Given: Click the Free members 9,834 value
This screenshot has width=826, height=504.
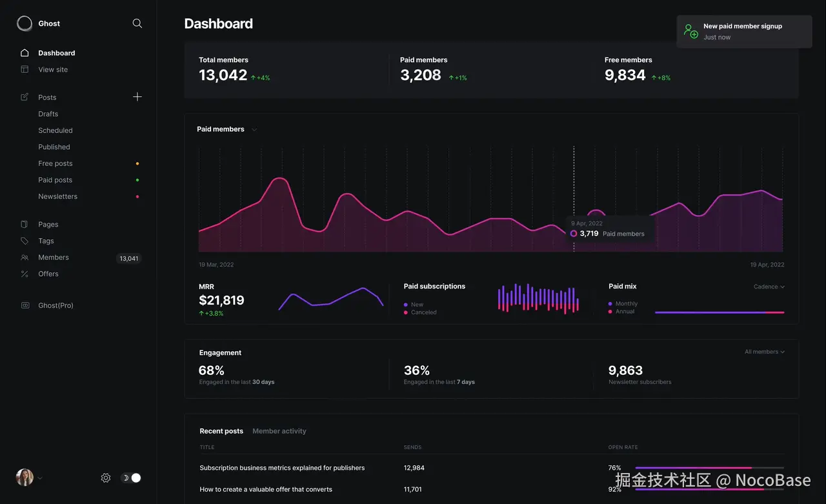Looking at the screenshot, I should [x=625, y=76].
